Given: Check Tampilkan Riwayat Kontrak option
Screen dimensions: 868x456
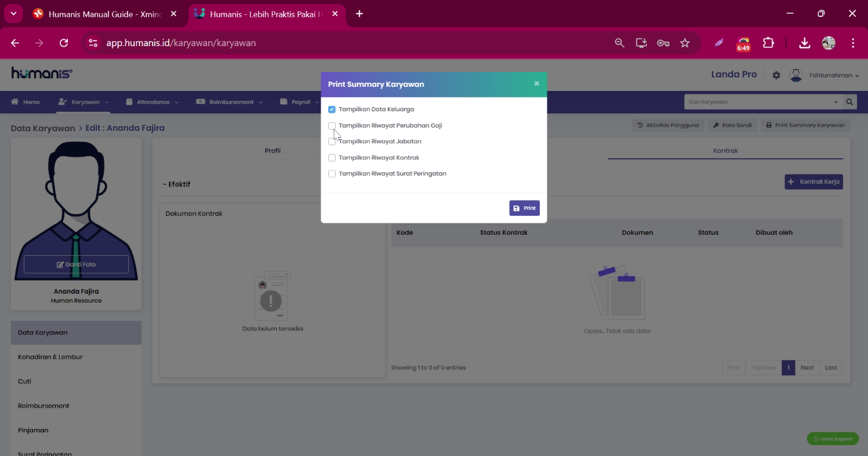Looking at the screenshot, I should (332, 157).
